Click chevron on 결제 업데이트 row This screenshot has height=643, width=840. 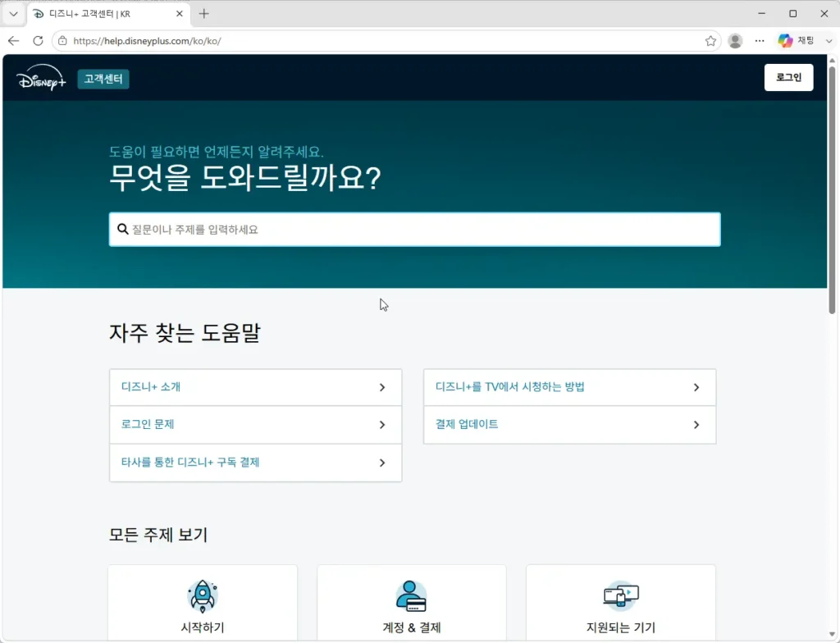696,425
